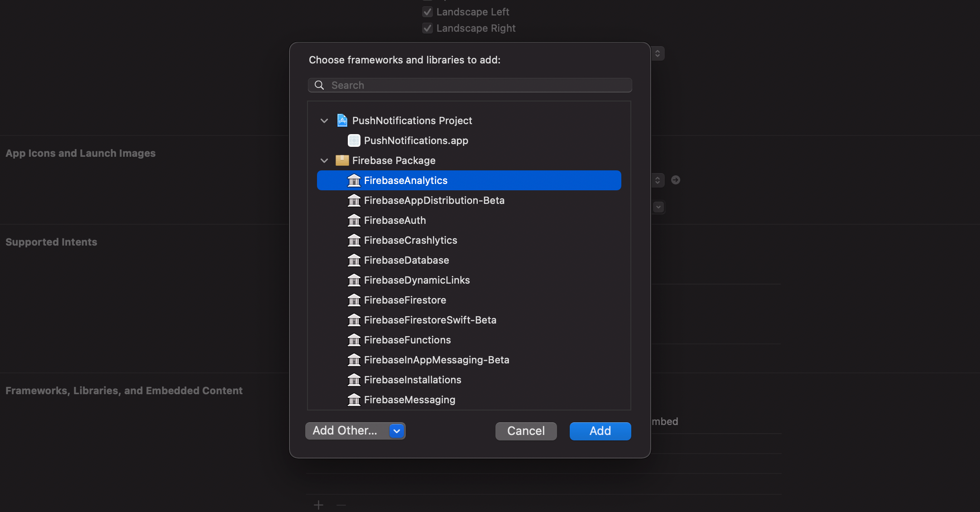Click the PushNotifications.app application icon
The height and width of the screenshot is (512, 980).
point(354,140)
